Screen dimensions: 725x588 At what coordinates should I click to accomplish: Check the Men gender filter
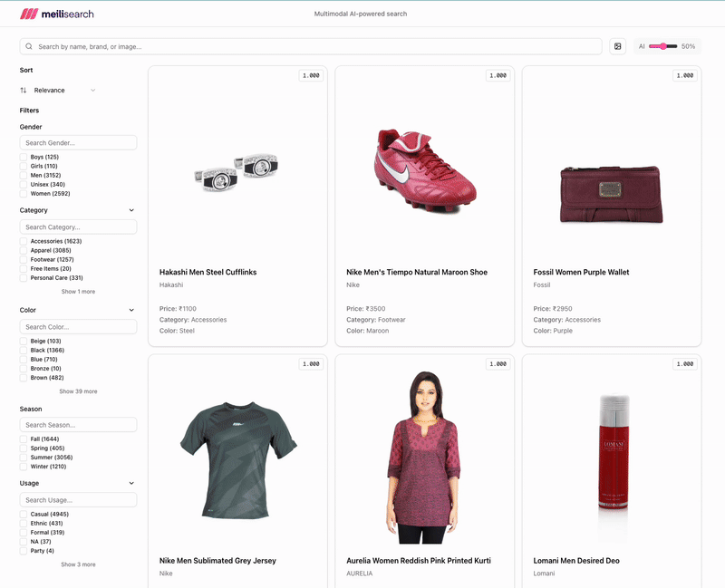[24, 176]
